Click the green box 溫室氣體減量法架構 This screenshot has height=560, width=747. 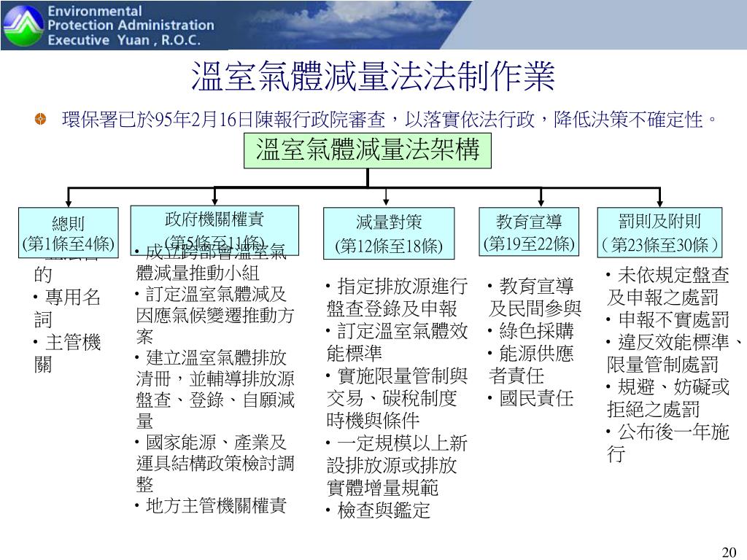pyautogui.click(x=368, y=150)
